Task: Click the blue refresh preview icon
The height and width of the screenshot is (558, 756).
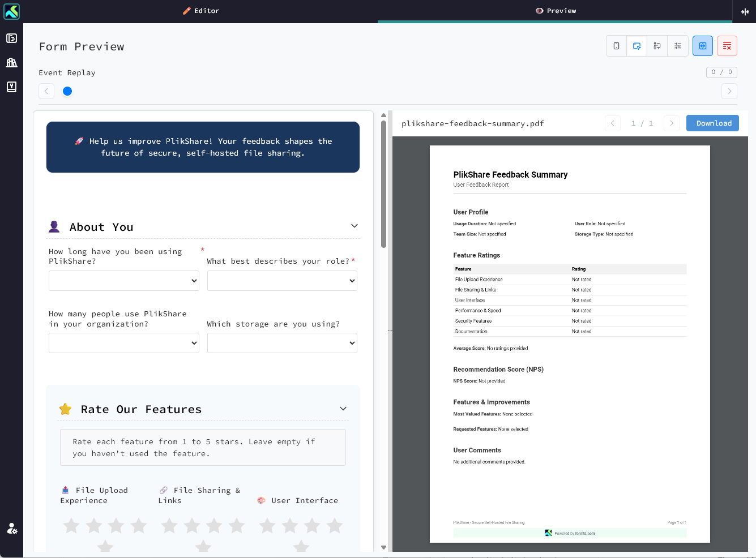Action: point(703,46)
